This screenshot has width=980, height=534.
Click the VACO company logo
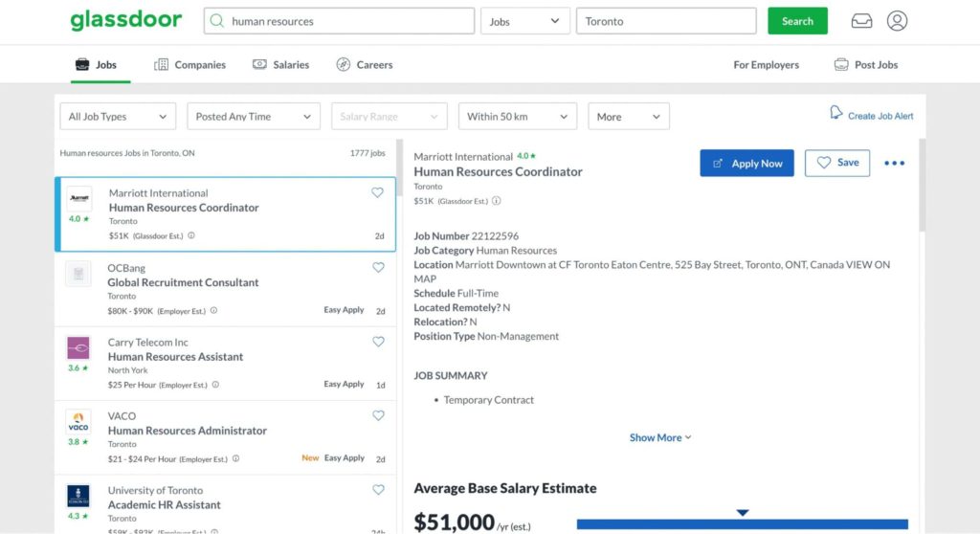78,421
